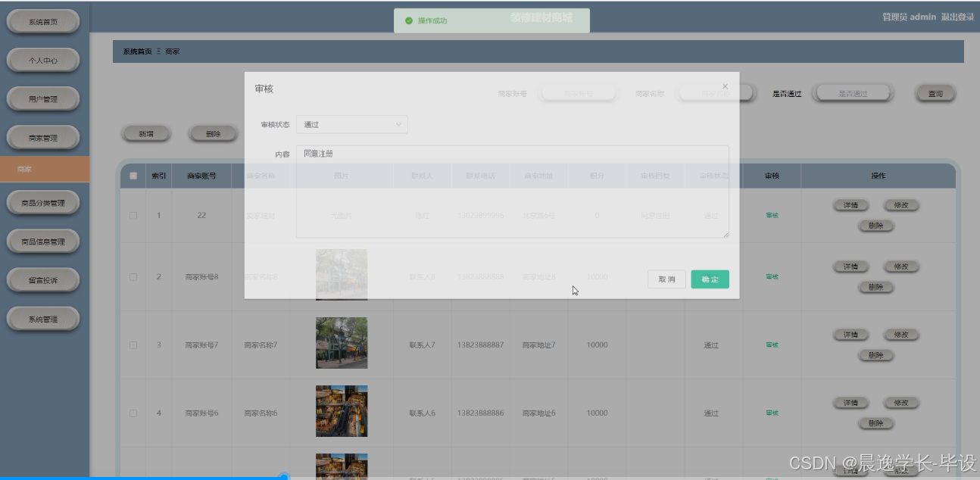This screenshot has width=980, height=480.
Task: Open the faded merchant thumbnail in 商家账号8 row
Action: 342,275
